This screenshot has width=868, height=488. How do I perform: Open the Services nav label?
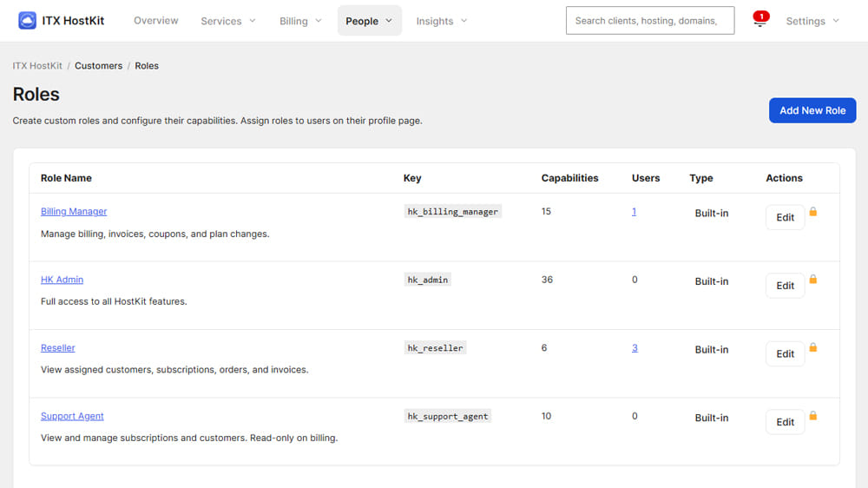(220, 21)
